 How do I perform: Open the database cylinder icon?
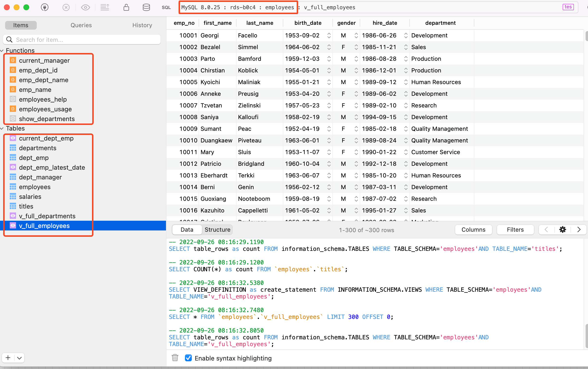coord(146,7)
